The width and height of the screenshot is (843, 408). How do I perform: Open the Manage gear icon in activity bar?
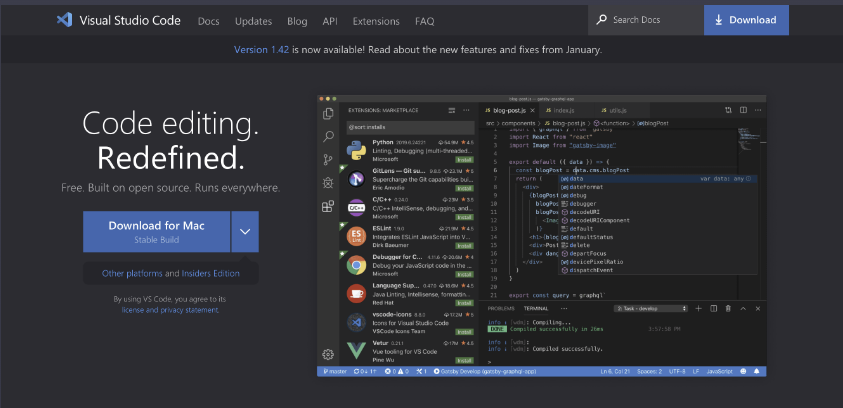[x=328, y=354]
